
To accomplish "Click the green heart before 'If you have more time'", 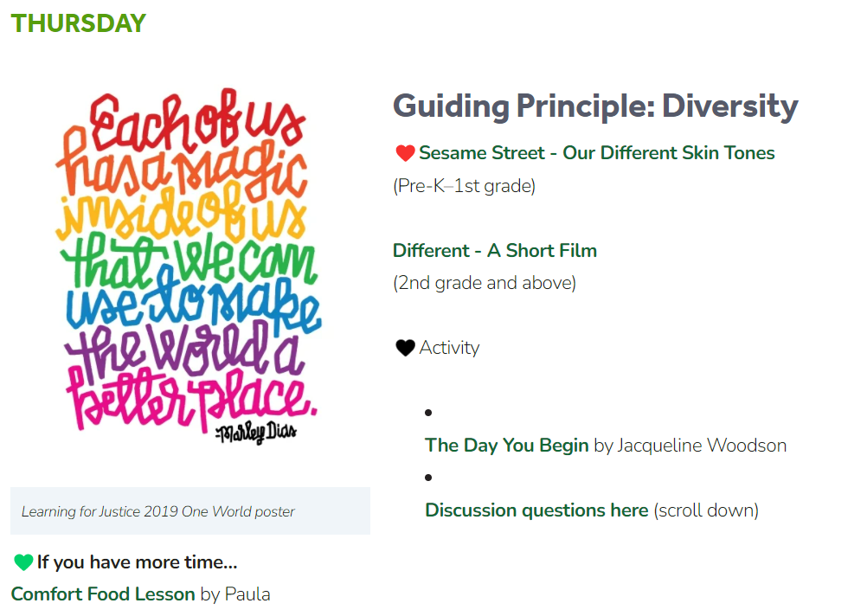I will pos(23,562).
